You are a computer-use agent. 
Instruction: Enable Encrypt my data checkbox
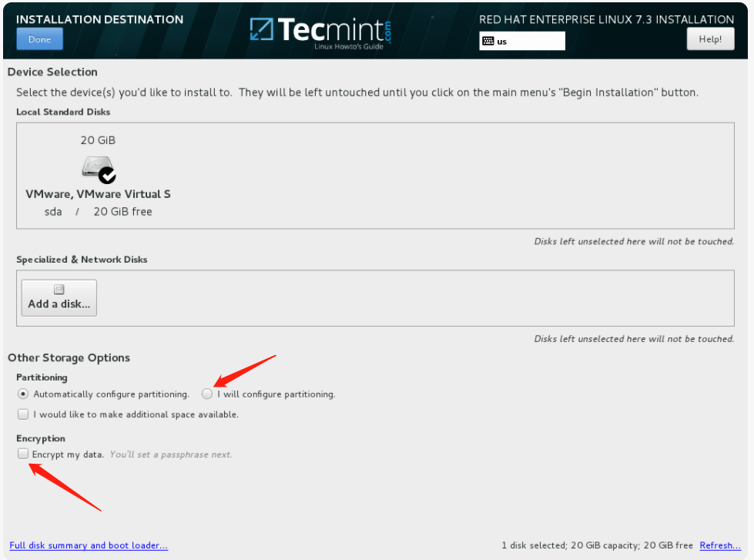tap(23, 454)
